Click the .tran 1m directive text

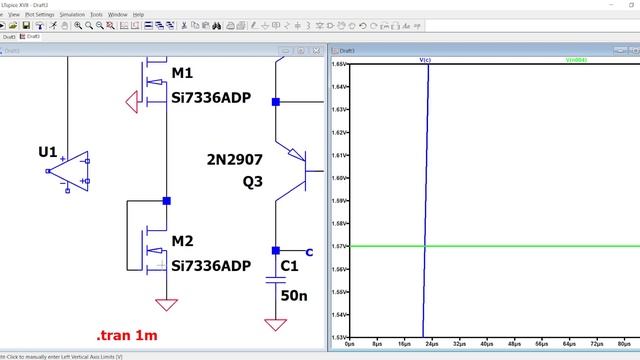coord(127,336)
